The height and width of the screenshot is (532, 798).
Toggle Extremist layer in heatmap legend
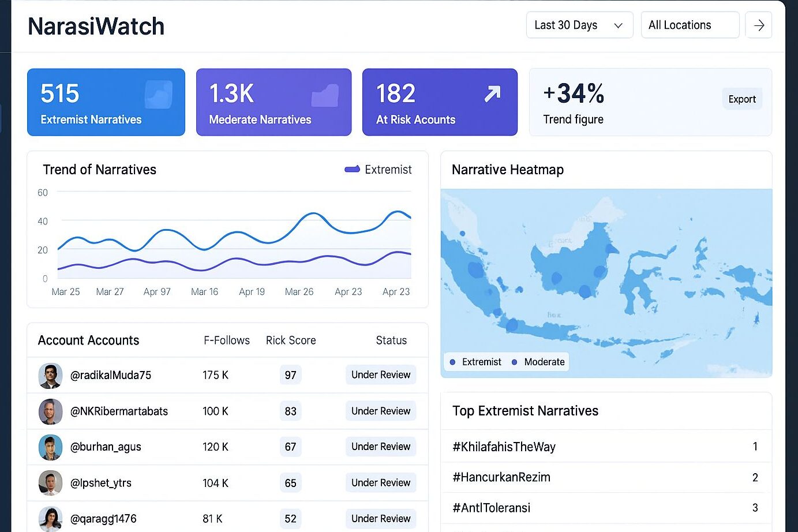[476, 362]
